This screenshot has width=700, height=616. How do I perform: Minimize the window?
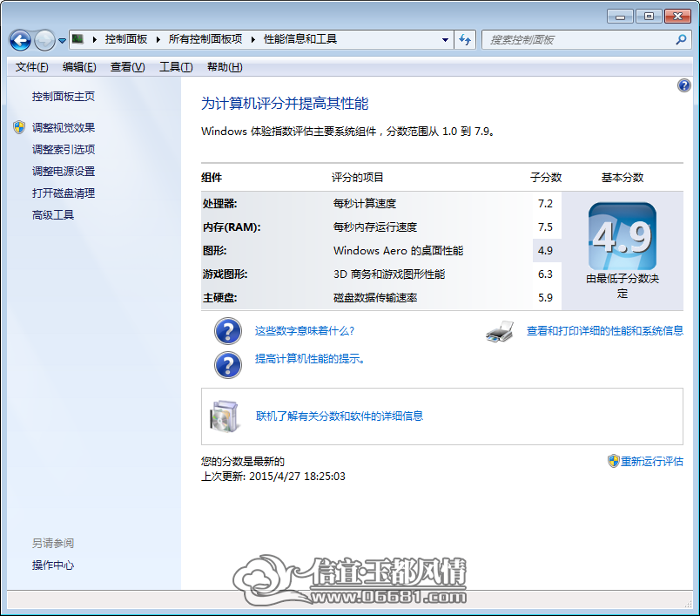point(620,17)
